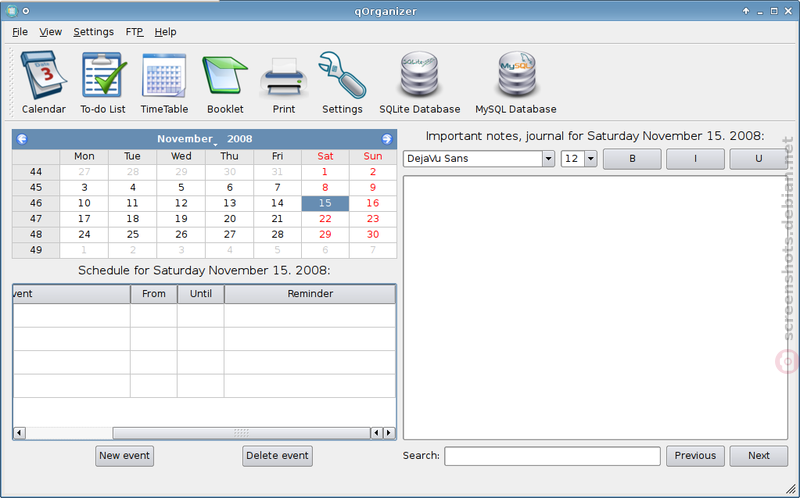Select November 15 in calendar

pyautogui.click(x=325, y=203)
